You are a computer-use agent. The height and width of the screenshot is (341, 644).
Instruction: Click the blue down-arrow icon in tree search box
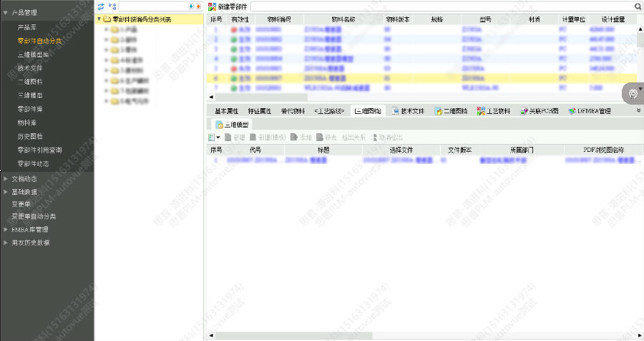[x=191, y=6]
